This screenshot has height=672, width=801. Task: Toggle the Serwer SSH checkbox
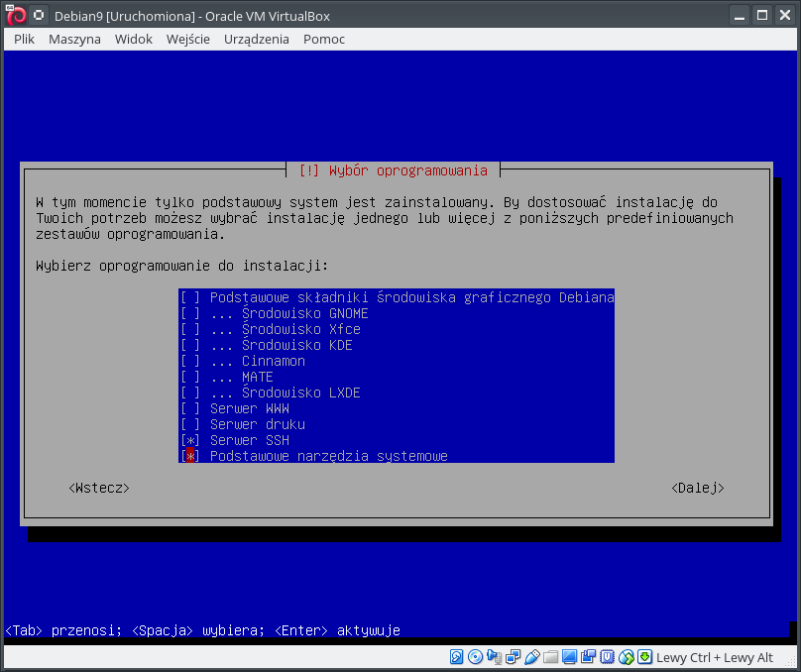190,440
